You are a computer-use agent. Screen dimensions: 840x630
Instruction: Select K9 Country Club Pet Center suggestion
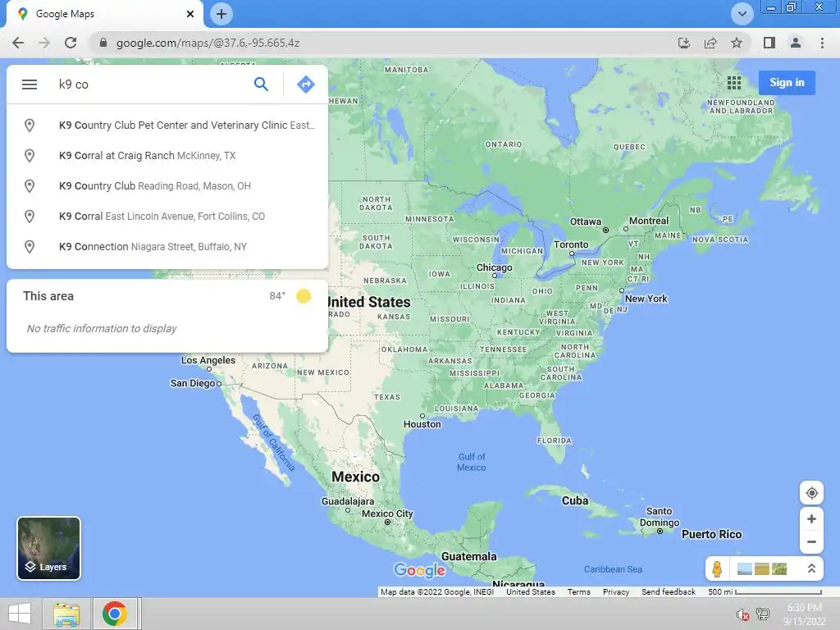click(167, 125)
